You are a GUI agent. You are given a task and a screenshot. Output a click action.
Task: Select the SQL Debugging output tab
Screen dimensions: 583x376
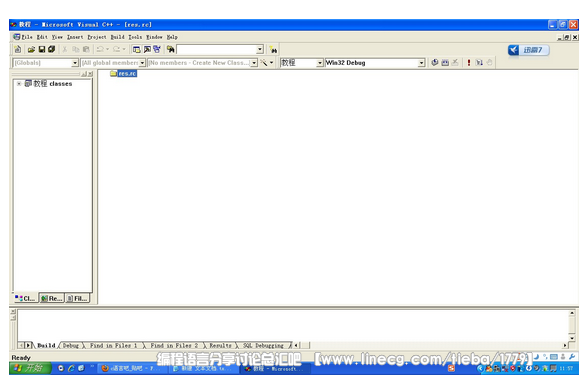263,346
